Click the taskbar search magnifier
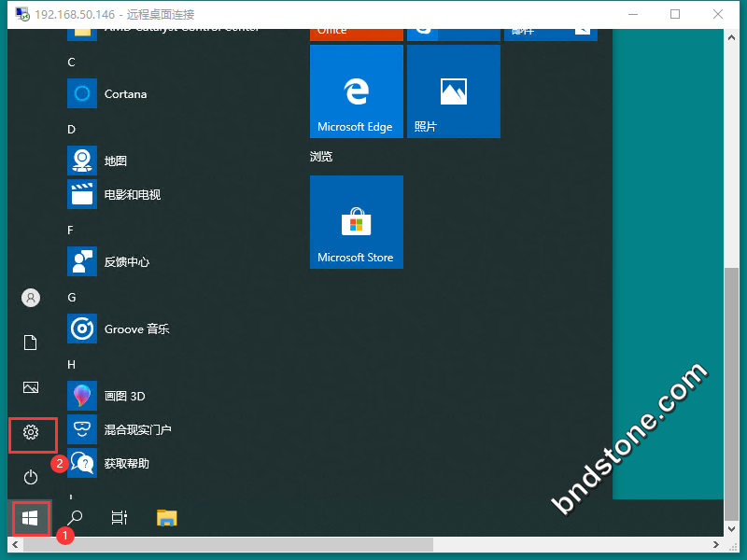This screenshot has height=560, width=747. point(76,517)
